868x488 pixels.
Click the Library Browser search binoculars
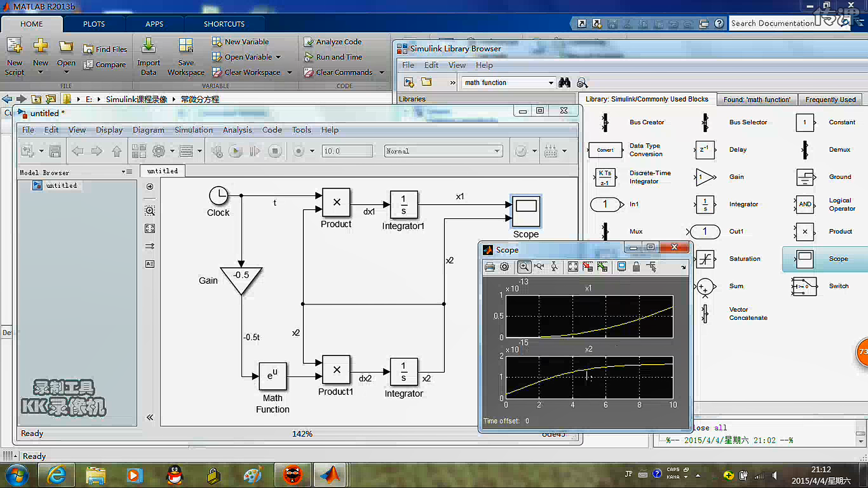pyautogui.click(x=565, y=83)
